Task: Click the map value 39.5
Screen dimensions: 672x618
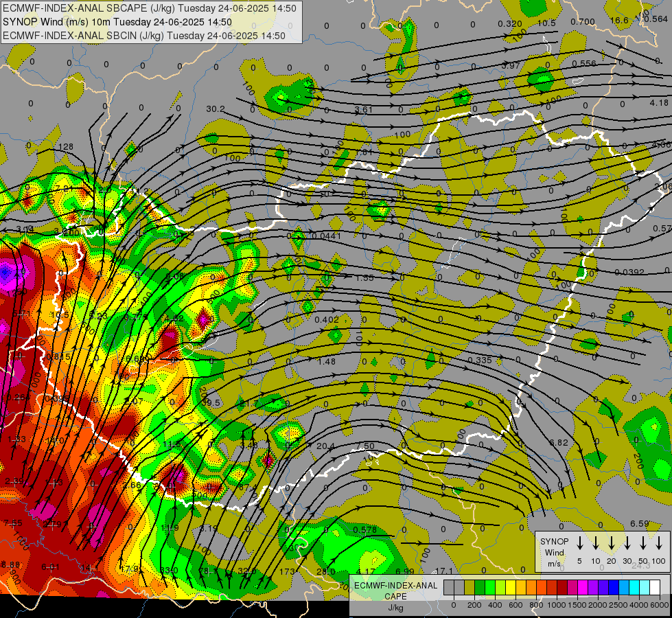Action: point(211,402)
